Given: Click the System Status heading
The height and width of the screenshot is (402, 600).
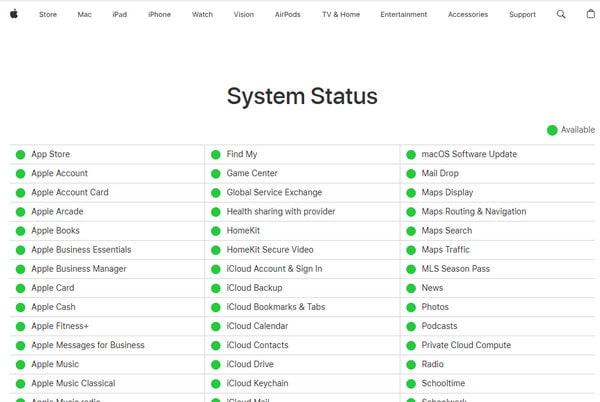Looking at the screenshot, I should (302, 96).
